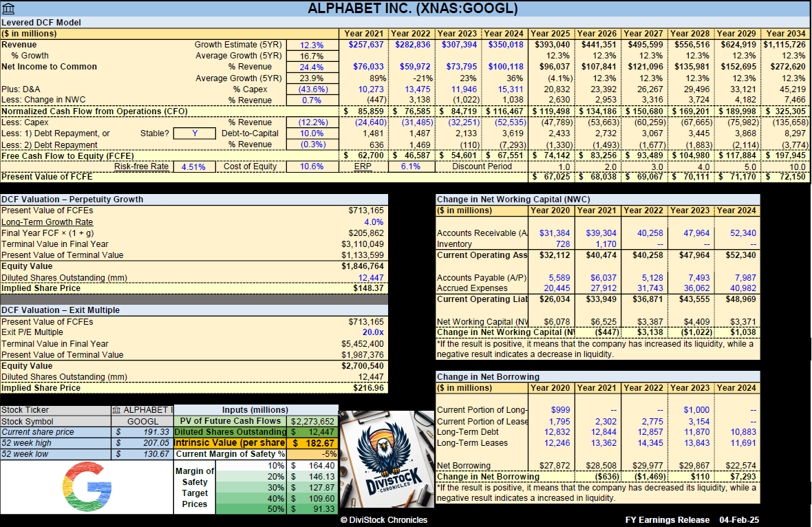Select the (0.3%) Debt Repayment cell
Screen dimensions: 812x527
(x=312, y=144)
